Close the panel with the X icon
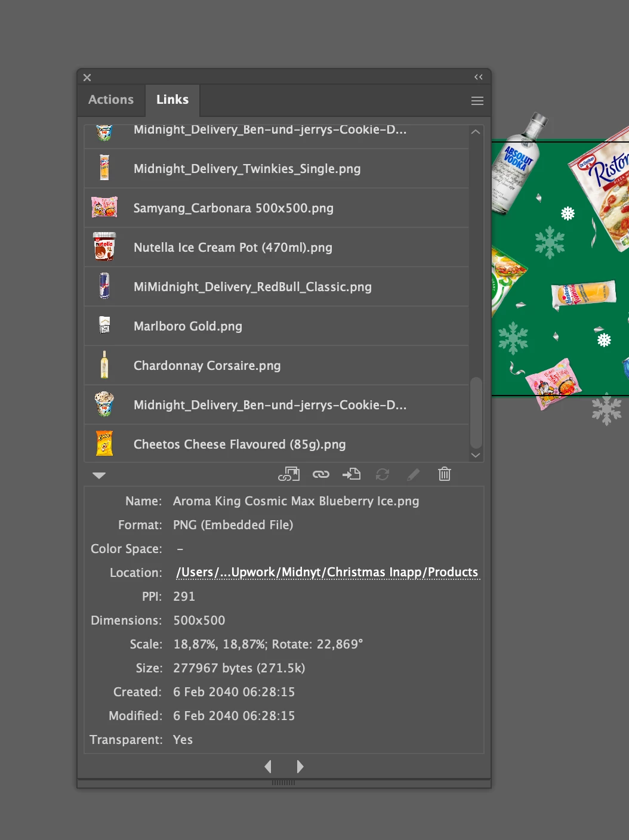 pyautogui.click(x=87, y=78)
